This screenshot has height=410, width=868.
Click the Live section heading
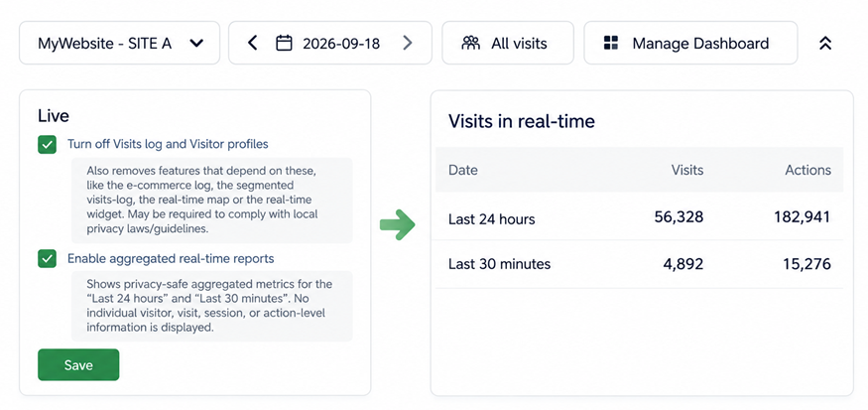click(54, 116)
